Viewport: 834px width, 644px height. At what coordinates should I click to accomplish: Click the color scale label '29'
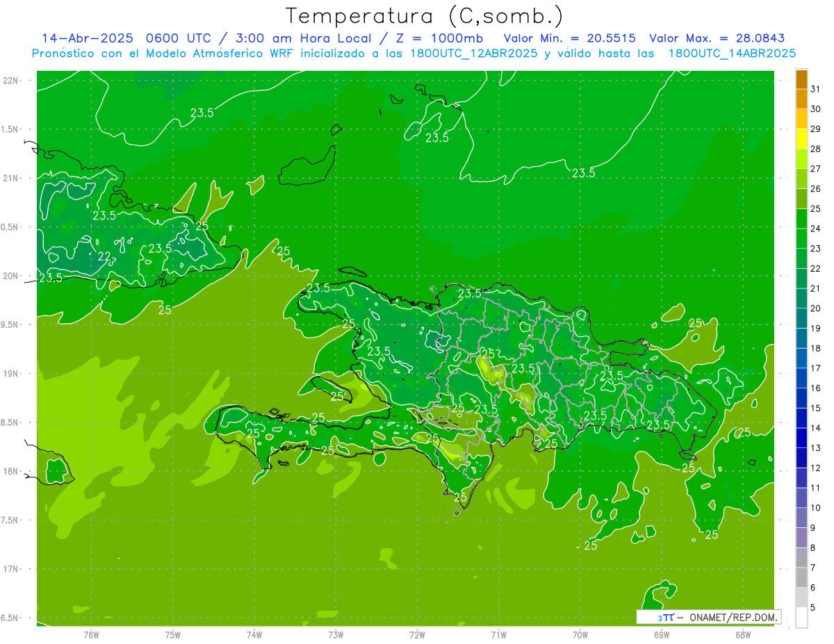(816, 129)
